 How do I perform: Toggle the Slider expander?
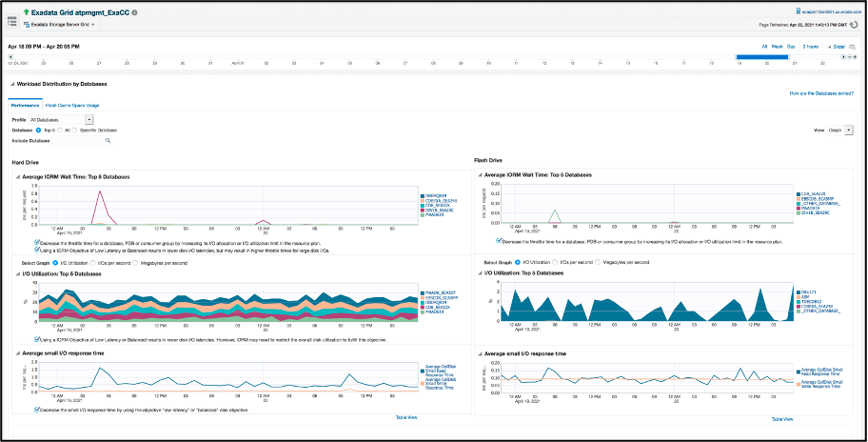point(829,47)
